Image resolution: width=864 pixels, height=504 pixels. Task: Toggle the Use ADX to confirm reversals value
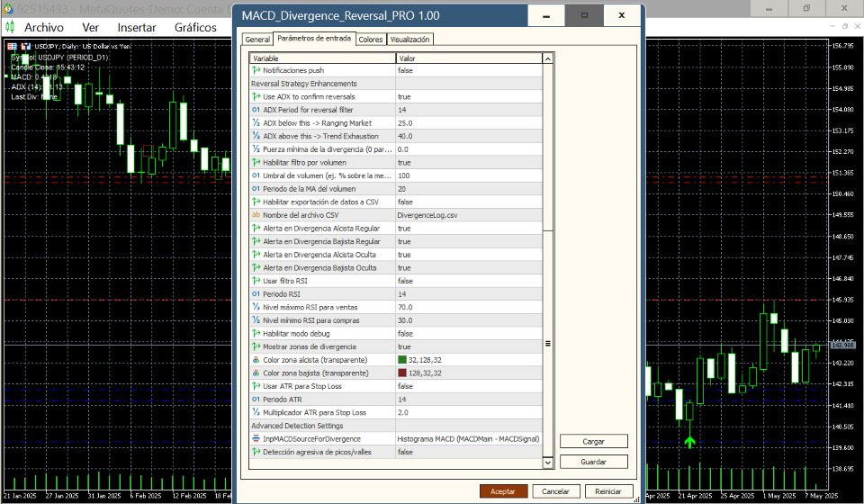click(x=469, y=96)
